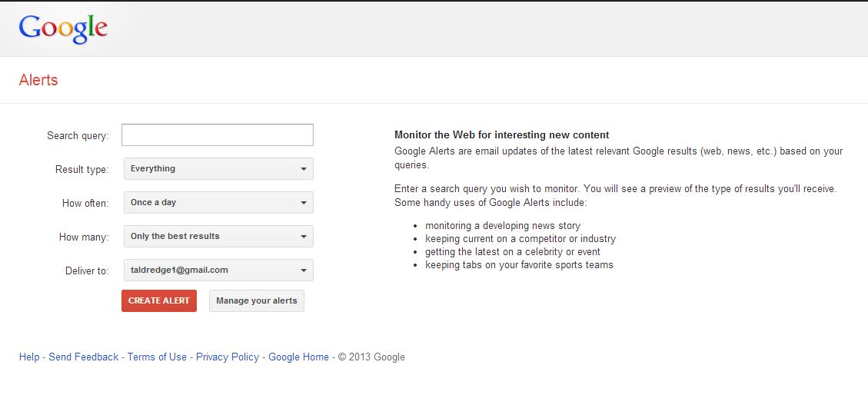Open the Terms of Use link
Image resolution: width=868 pixels, height=395 pixels.
(x=157, y=357)
